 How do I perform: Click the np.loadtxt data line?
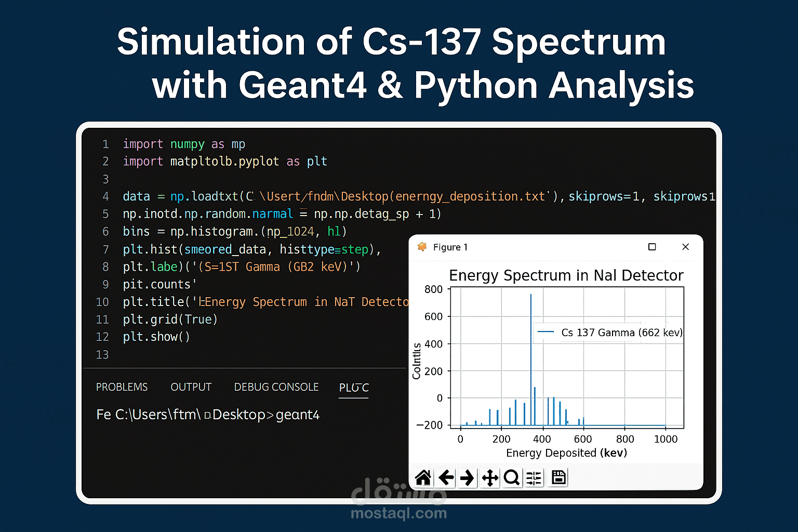click(419, 196)
